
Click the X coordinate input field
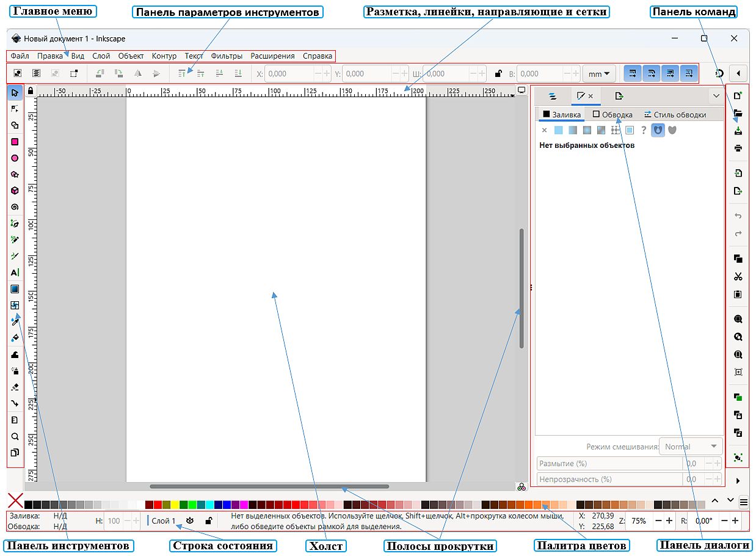(x=289, y=74)
